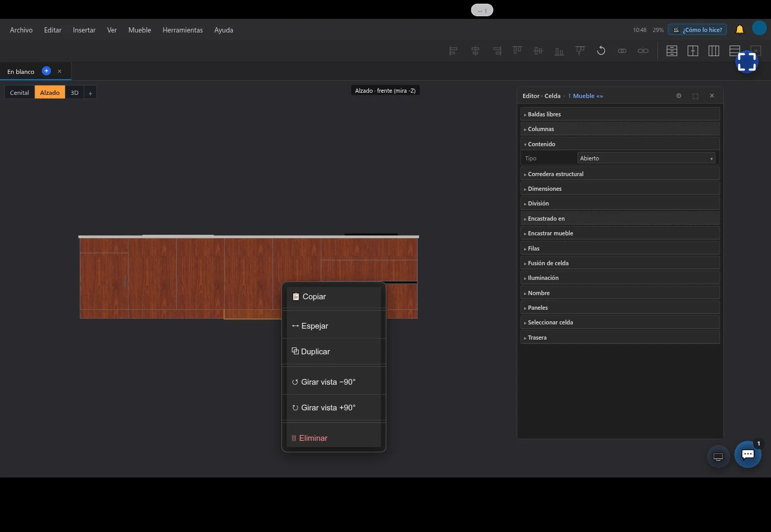Click the blue fullscreen capture icon
The height and width of the screenshot is (532, 771).
(747, 62)
